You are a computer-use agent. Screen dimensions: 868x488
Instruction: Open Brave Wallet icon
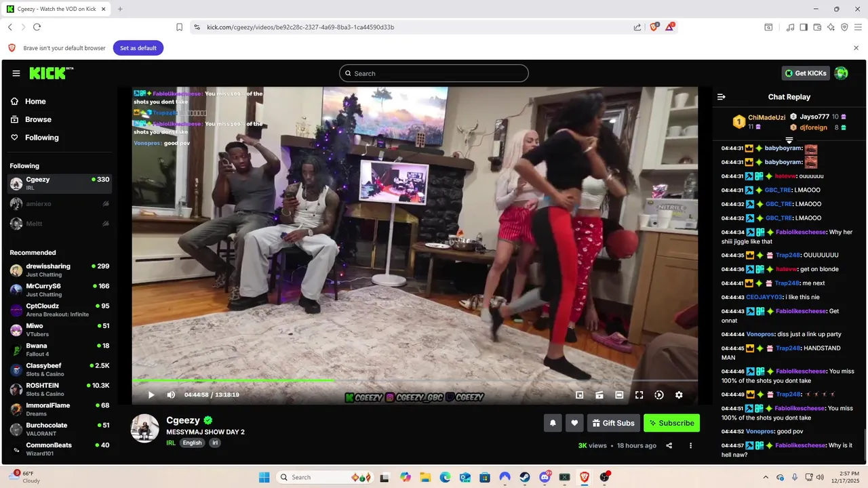pos(817,27)
